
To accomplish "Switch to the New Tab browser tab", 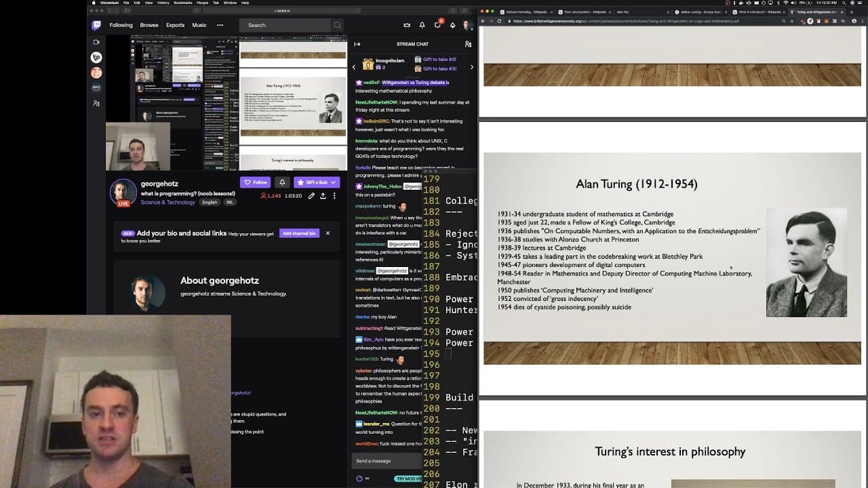I will [x=637, y=12].
